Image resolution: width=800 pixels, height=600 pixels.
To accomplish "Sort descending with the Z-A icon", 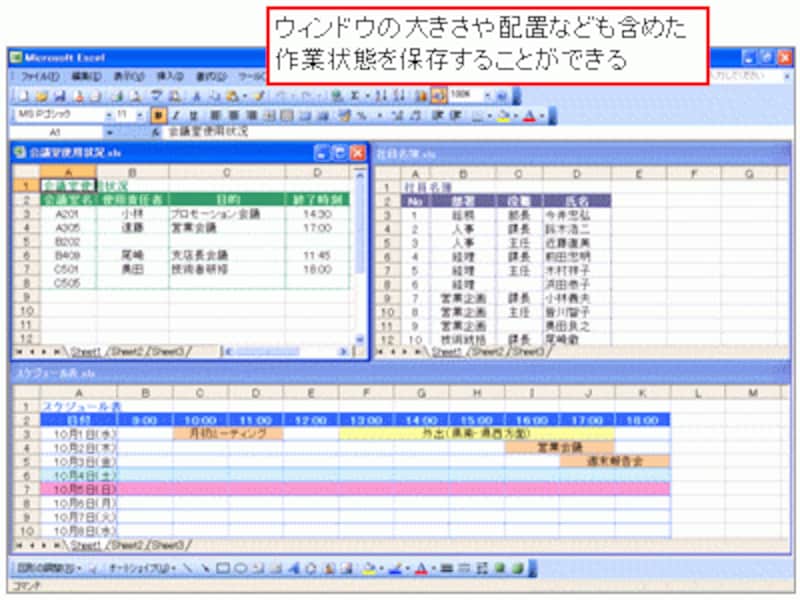I will pyautogui.click(x=399, y=95).
